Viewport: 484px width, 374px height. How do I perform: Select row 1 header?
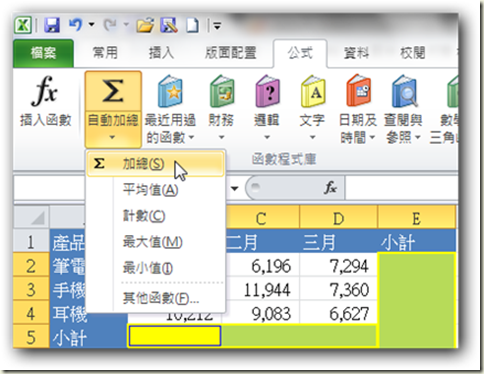pyautogui.click(x=31, y=241)
